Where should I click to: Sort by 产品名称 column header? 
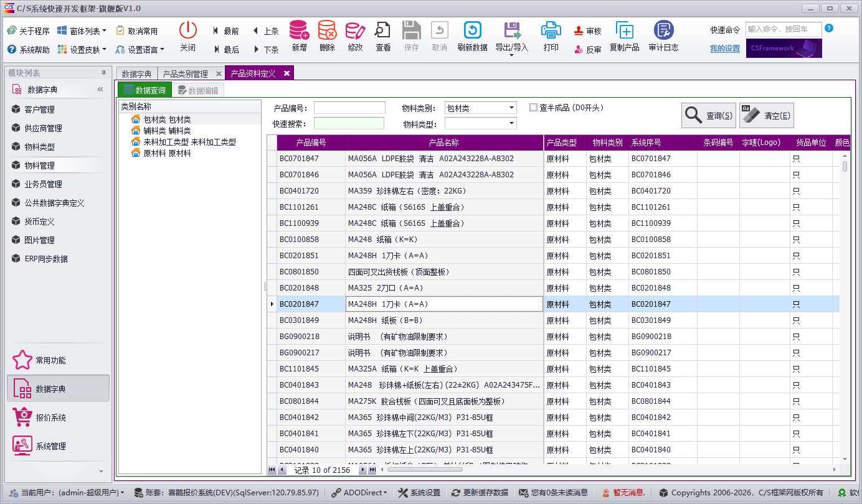pyautogui.click(x=444, y=142)
